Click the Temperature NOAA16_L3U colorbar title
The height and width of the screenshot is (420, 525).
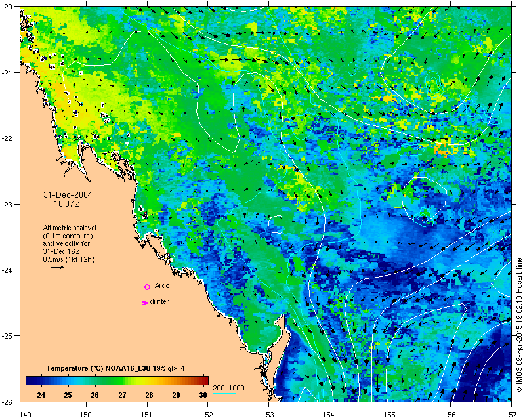coord(116,368)
